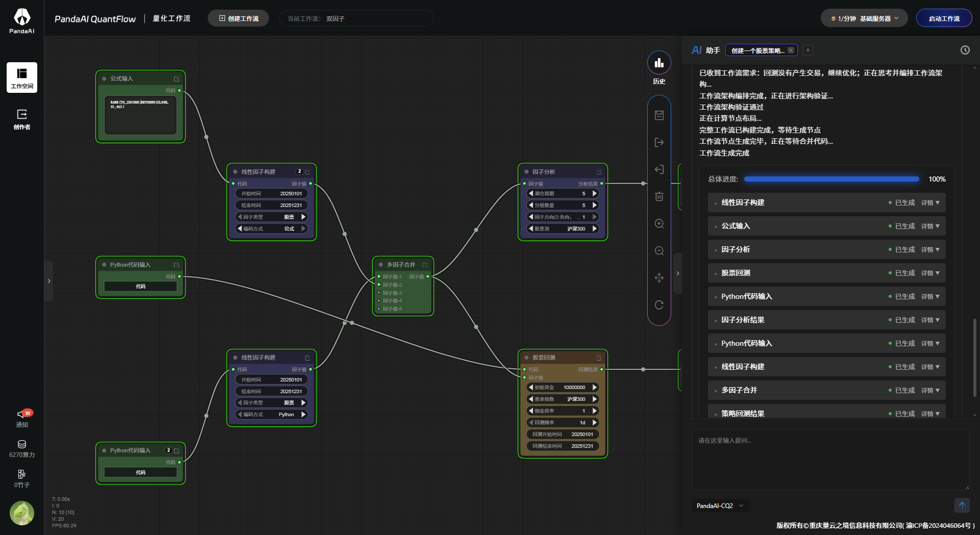Click the zoom in magnifier icon
980x535 pixels.
tap(659, 223)
